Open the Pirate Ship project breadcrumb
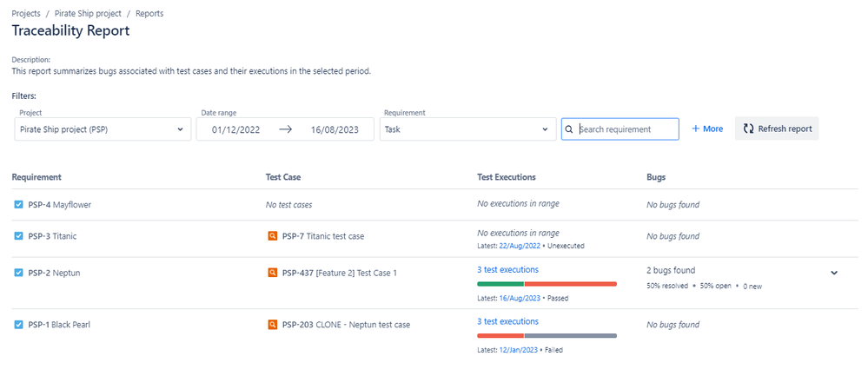The width and height of the screenshot is (868, 376). click(88, 13)
